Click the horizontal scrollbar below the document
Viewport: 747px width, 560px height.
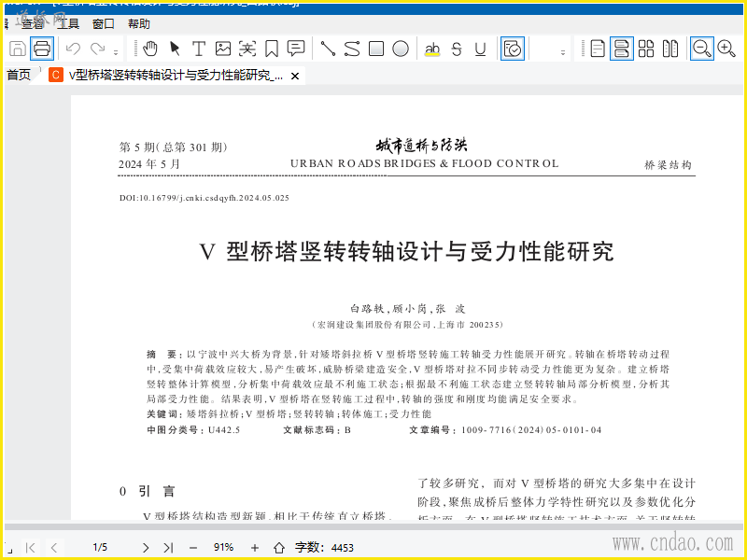(373, 527)
